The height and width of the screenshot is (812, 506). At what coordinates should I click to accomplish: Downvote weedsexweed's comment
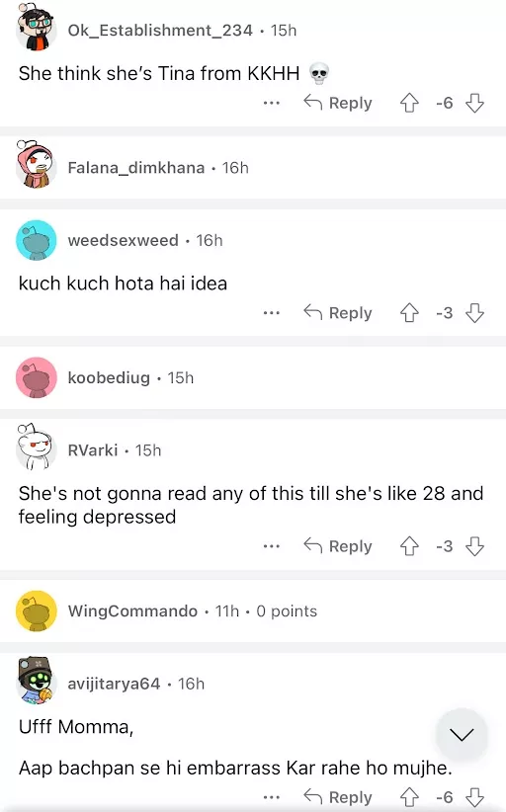click(474, 313)
